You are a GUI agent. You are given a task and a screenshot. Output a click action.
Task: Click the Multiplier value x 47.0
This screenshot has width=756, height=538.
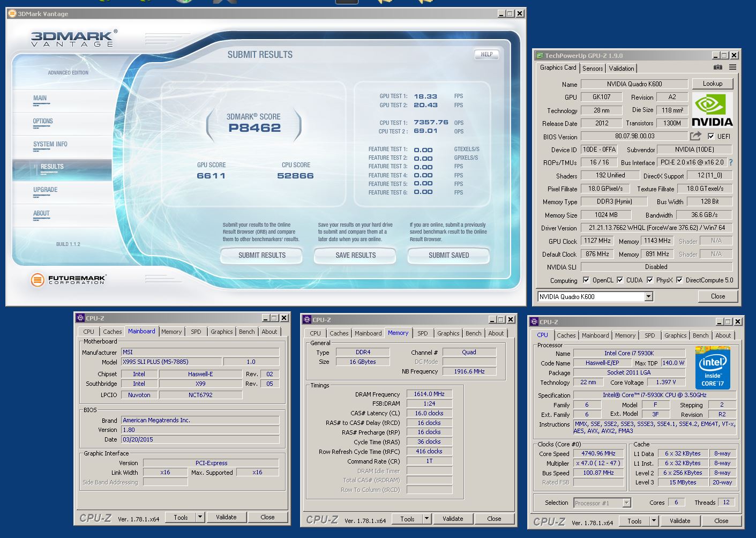598,463
